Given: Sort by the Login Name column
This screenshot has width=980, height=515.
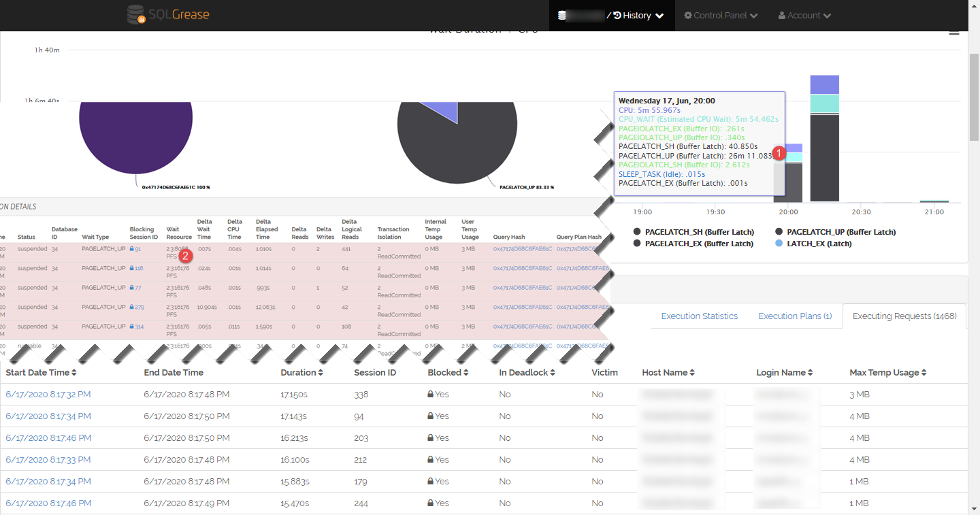Looking at the screenshot, I should click(x=785, y=373).
